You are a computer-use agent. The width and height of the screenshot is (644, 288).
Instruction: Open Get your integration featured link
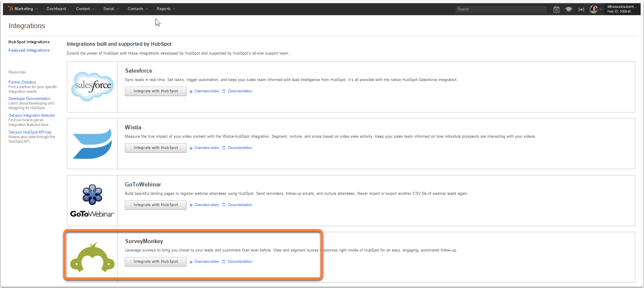click(x=32, y=115)
